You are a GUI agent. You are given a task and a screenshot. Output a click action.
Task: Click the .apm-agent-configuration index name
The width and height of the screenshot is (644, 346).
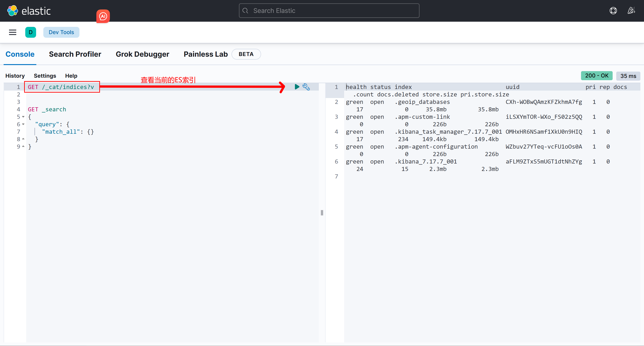436,147
